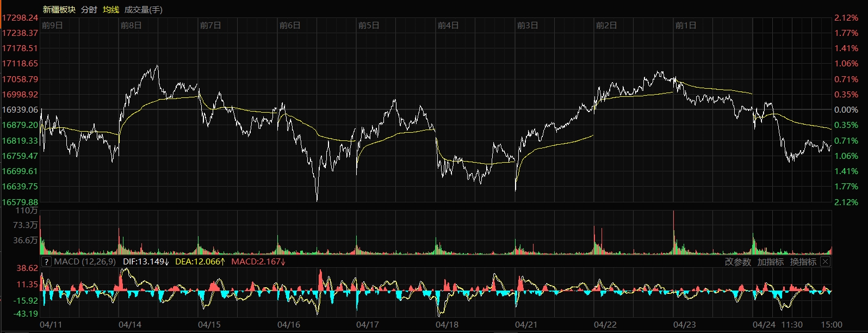Click the MACD:2.167 value
The width and height of the screenshot is (868, 333).
(x=259, y=262)
